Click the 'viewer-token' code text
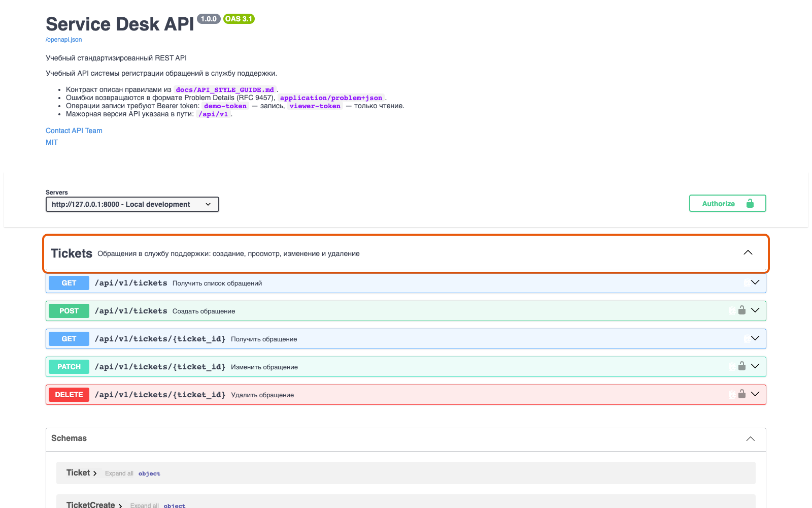The height and width of the screenshot is (508, 812). 315,106
